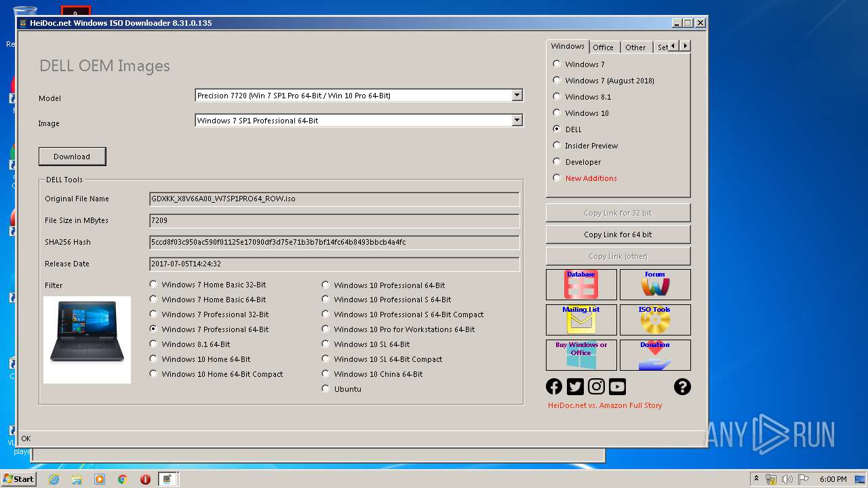
Task: Select ISO Downloader taskbar button
Action: [167, 479]
